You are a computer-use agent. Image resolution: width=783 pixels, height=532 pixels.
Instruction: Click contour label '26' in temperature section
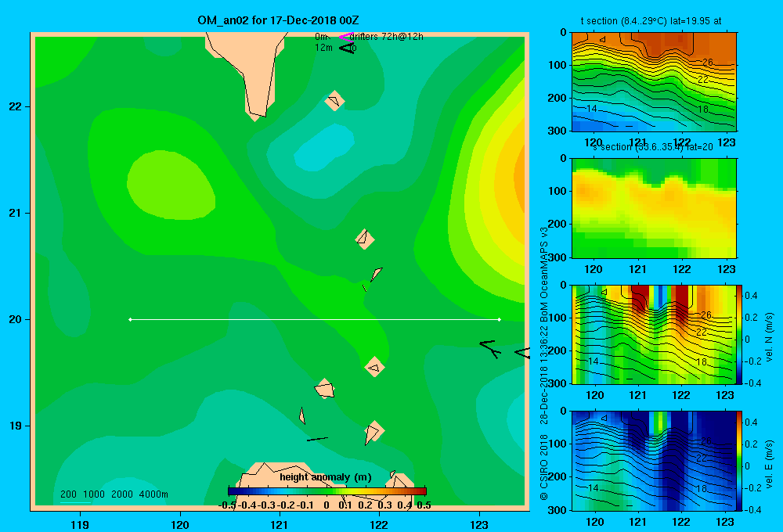[707, 63]
